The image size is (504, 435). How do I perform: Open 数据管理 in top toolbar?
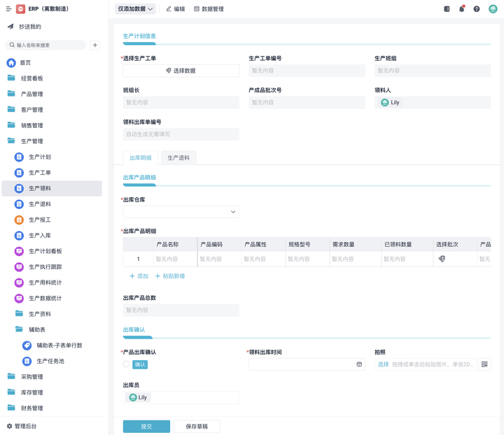[x=209, y=9]
